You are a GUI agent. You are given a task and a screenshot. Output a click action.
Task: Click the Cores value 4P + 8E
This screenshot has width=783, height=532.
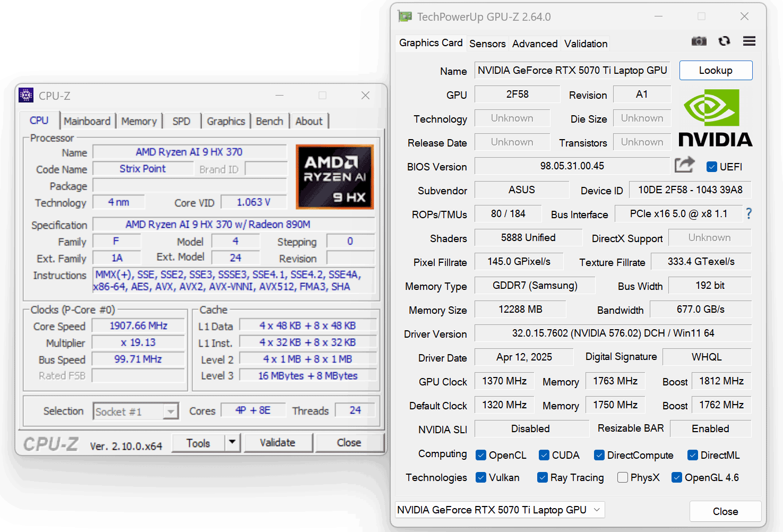(253, 410)
